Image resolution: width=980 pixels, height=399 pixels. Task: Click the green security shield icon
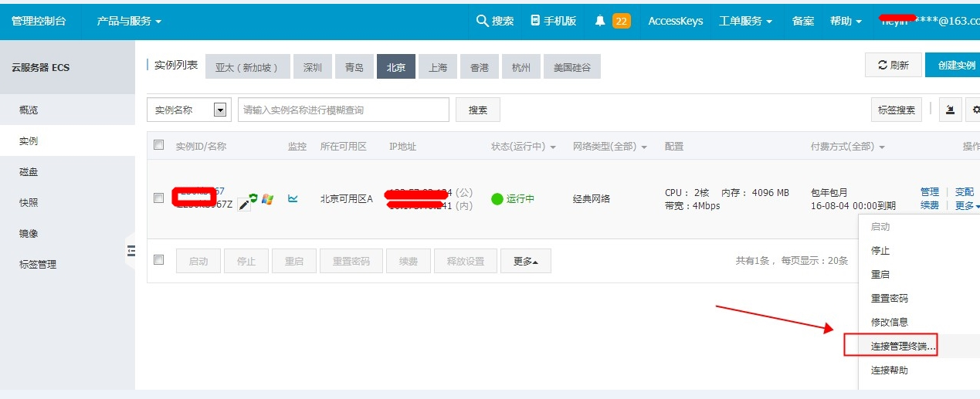tap(253, 198)
